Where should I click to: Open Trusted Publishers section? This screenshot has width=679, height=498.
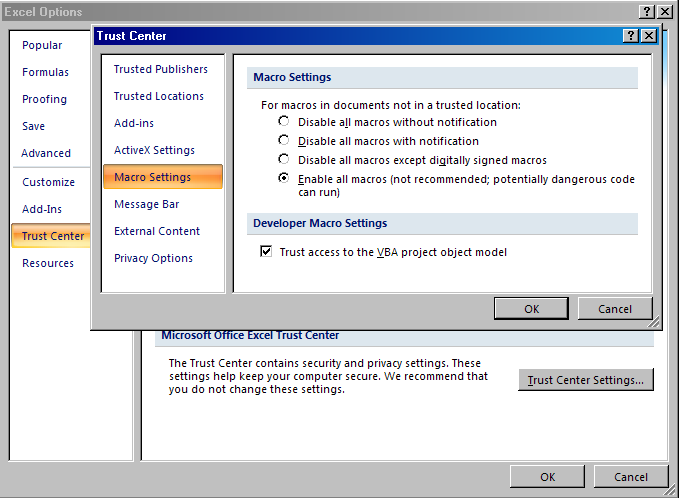[161, 69]
